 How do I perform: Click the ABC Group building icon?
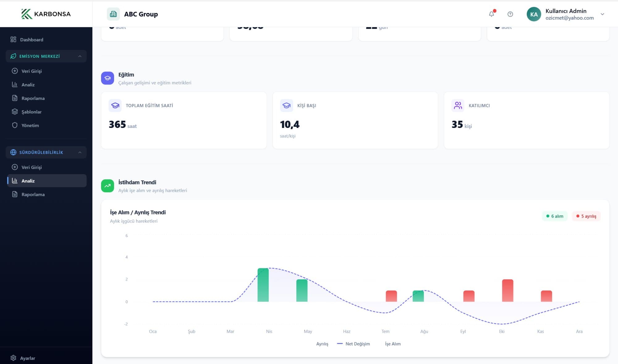(x=113, y=14)
